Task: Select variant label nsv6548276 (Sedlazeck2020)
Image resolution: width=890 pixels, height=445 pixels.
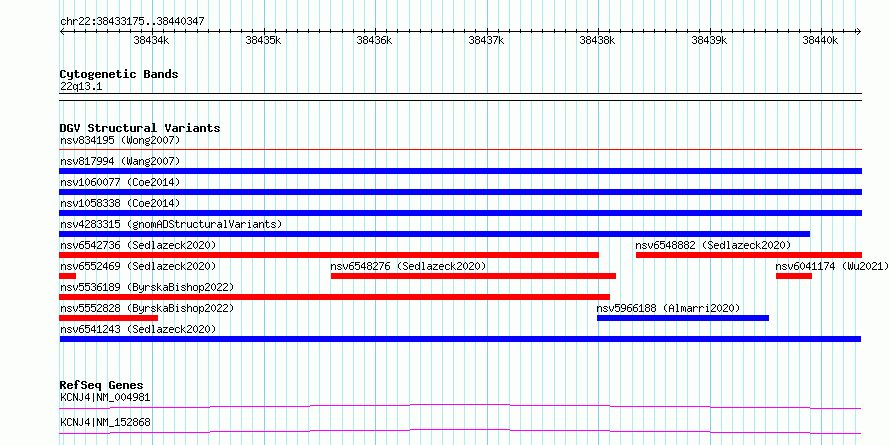Action: tap(409, 266)
